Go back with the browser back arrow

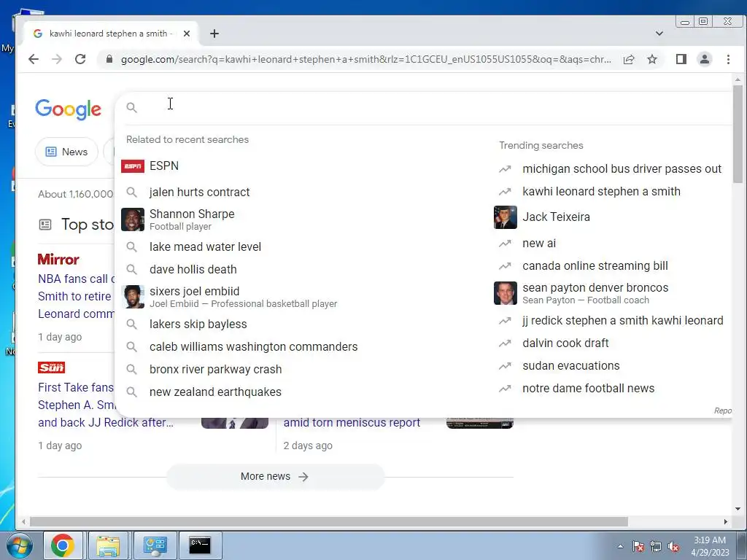[x=34, y=59]
